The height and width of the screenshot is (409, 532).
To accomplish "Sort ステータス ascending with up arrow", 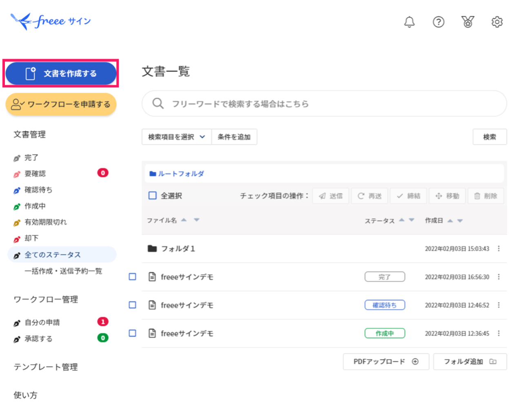I will tap(401, 220).
